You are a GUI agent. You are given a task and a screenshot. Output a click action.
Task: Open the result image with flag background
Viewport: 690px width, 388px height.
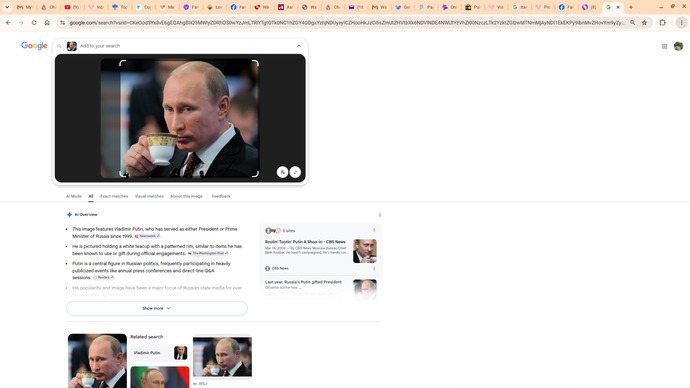click(x=160, y=377)
